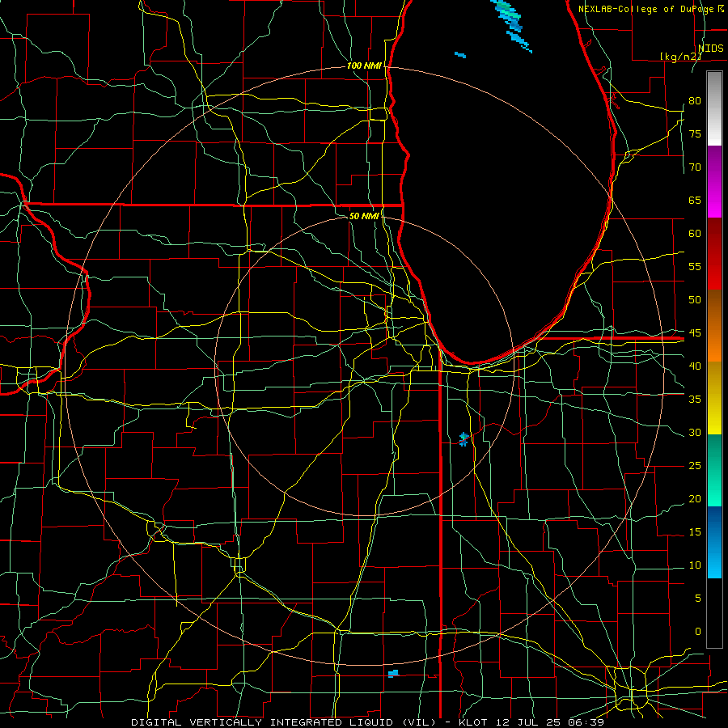This screenshot has height=728, width=728.
Task: Click the "65" value on the color scale
Action: pos(695,201)
